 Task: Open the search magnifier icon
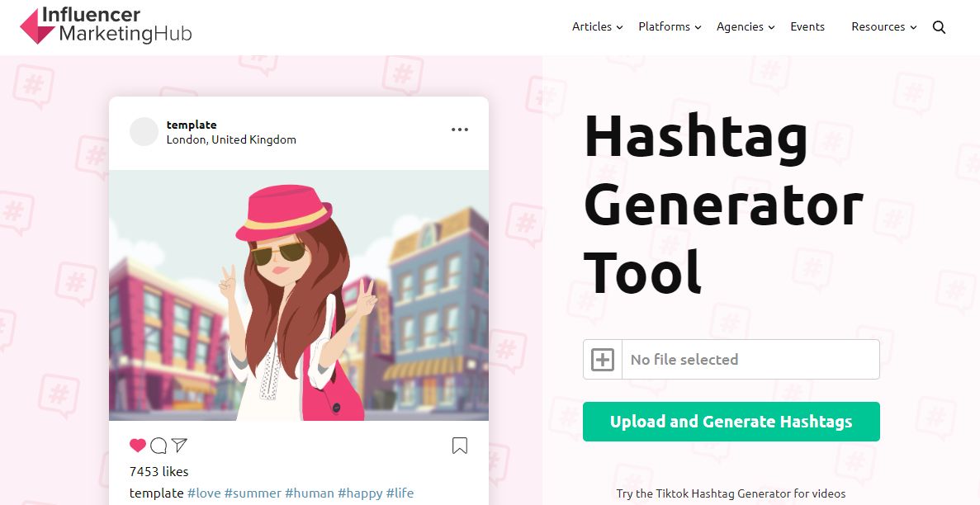point(939,27)
